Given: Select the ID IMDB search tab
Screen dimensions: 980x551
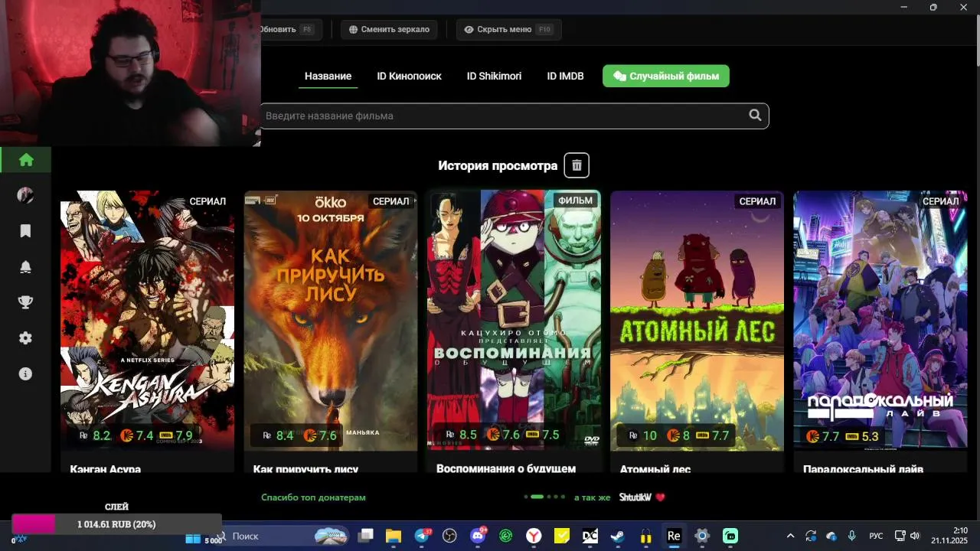Looking at the screenshot, I should point(565,76).
